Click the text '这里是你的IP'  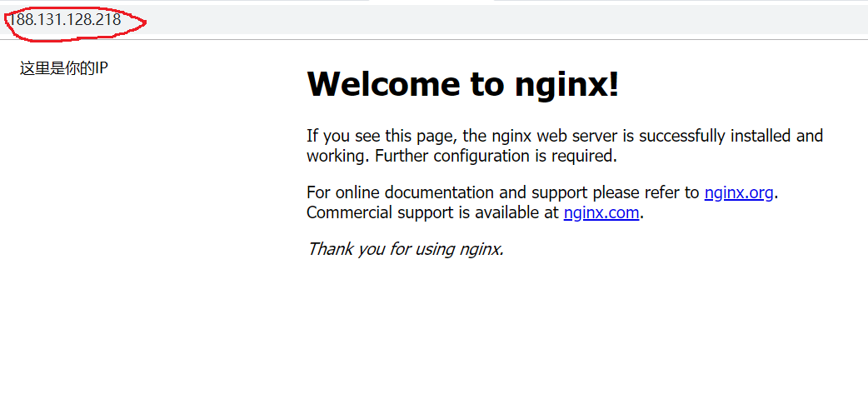pyautogui.click(x=63, y=68)
